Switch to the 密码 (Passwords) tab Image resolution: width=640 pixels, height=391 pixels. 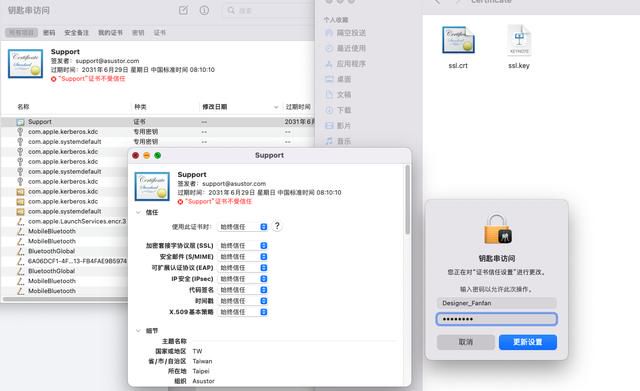[49, 33]
